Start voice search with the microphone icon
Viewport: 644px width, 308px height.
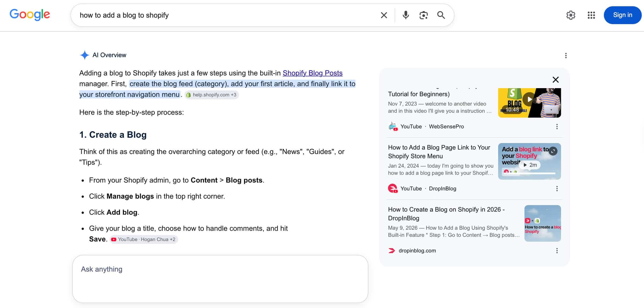(406, 15)
